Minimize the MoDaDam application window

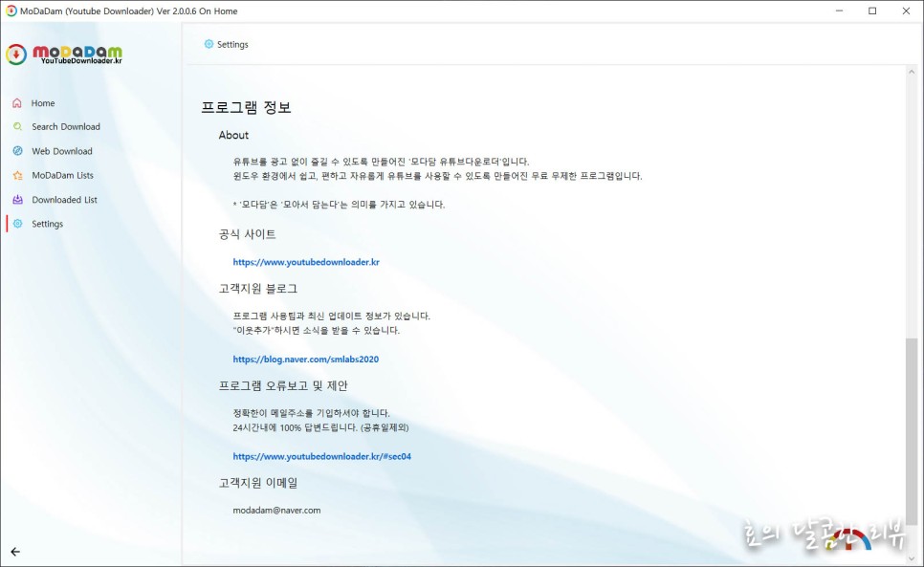click(837, 11)
